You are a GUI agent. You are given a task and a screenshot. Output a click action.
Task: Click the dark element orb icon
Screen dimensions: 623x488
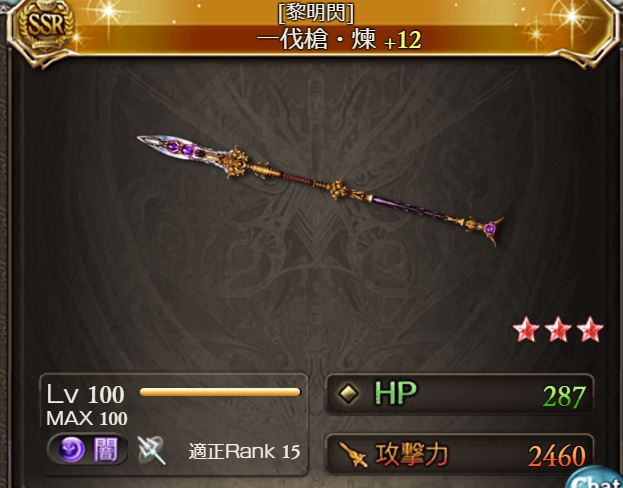(x=72, y=450)
